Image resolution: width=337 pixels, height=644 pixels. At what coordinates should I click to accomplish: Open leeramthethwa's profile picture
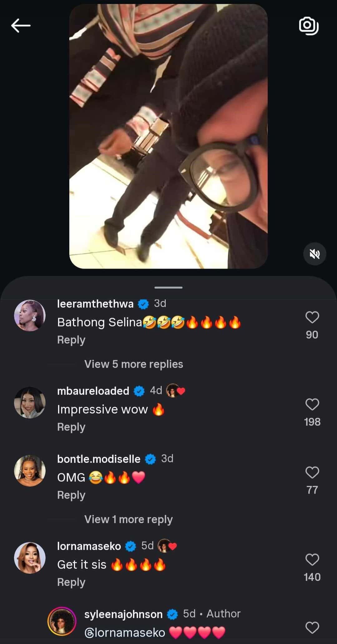tap(30, 315)
